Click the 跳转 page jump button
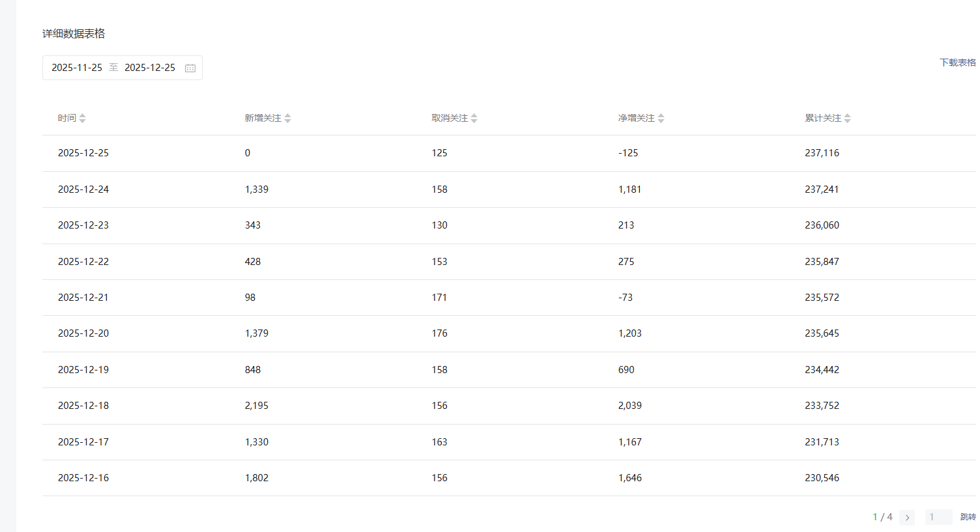980x532 pixels. point(968,517)
